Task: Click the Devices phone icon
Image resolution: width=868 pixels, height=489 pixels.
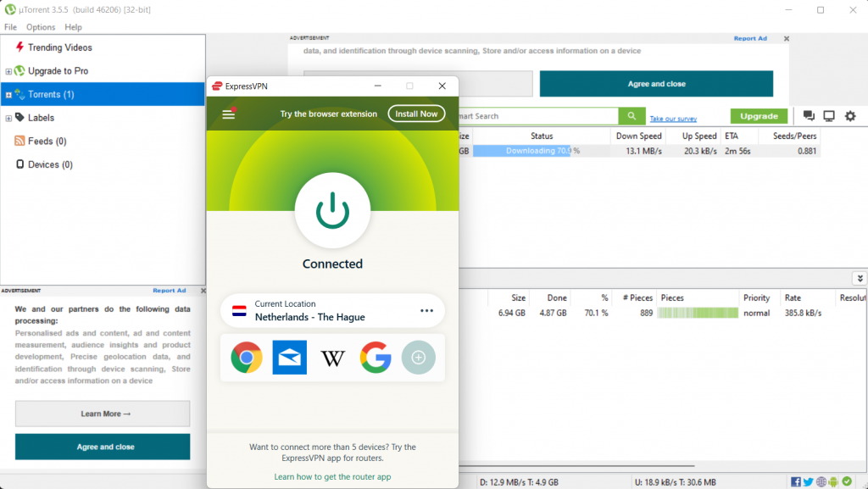Action: tap(20, 164)
